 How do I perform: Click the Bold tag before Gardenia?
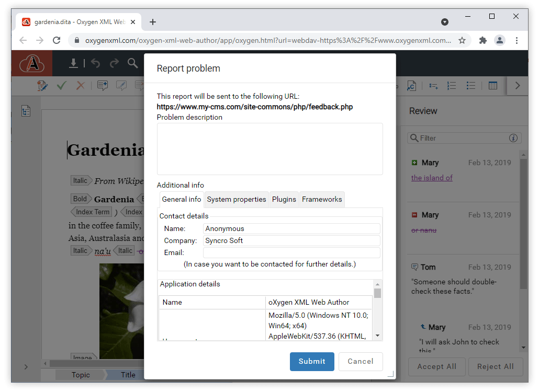tap(82, 199)
